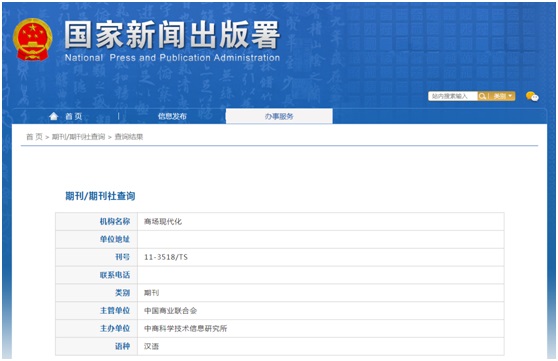Select the 主办单位 row label
Screen dimensions: 558x361
coord(115,328)
